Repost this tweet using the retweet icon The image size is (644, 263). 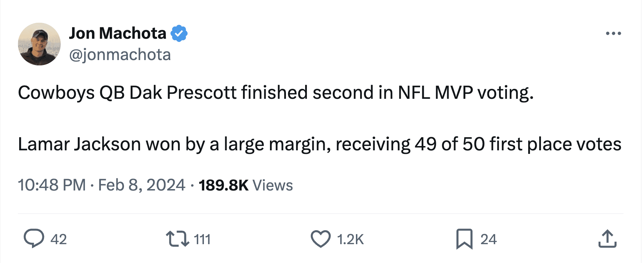[x=178, y=239]
